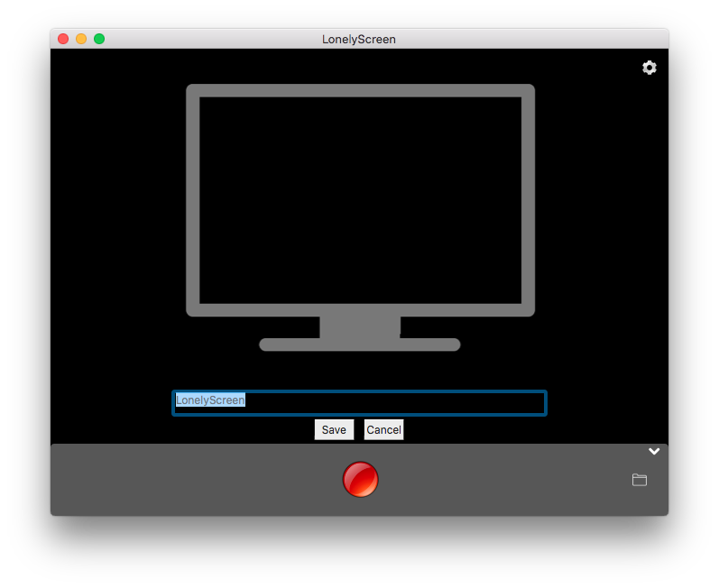Screen dimensions: 719x588
Task: Open settings with the gear icon
Action: pos(649,68)
